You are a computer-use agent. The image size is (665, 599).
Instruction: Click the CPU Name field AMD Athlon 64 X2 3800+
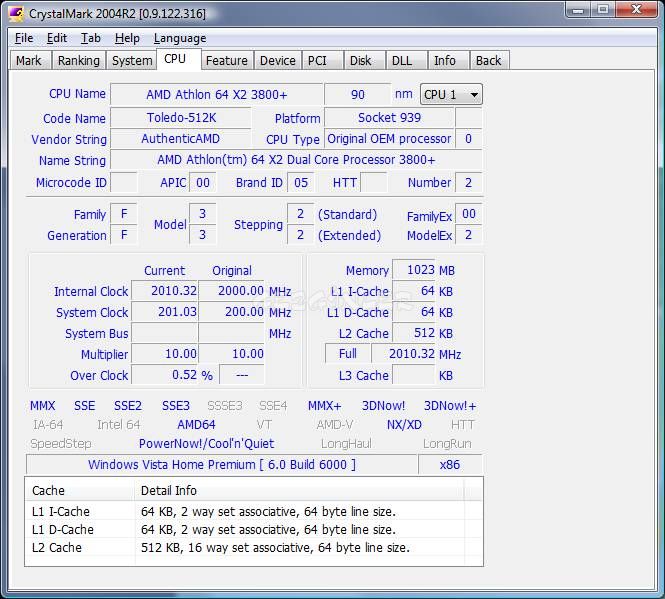pyautogui.click(x=216, y=94)
